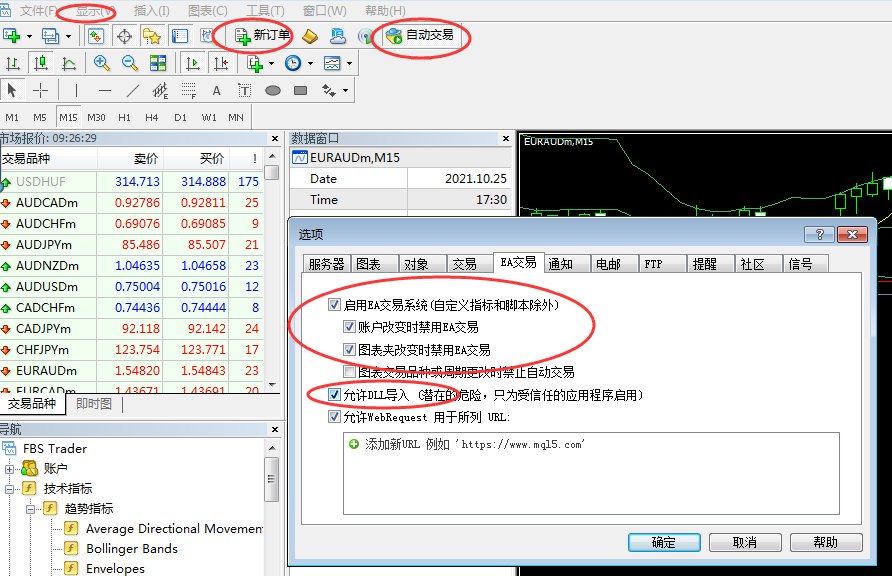Open MetaEditor yellow diamond icon

click(x=309, y=36)
